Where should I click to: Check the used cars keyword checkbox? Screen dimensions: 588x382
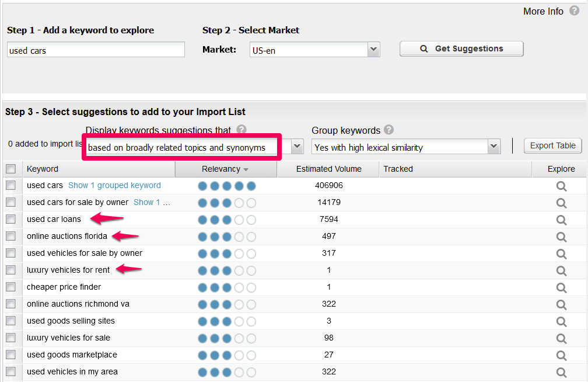[10, 185]
